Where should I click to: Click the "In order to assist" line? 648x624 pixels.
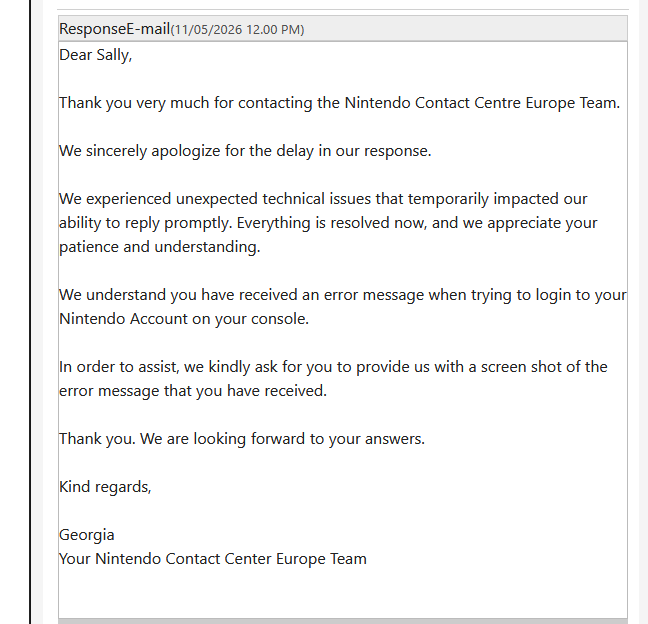click(x=333, y=367)
